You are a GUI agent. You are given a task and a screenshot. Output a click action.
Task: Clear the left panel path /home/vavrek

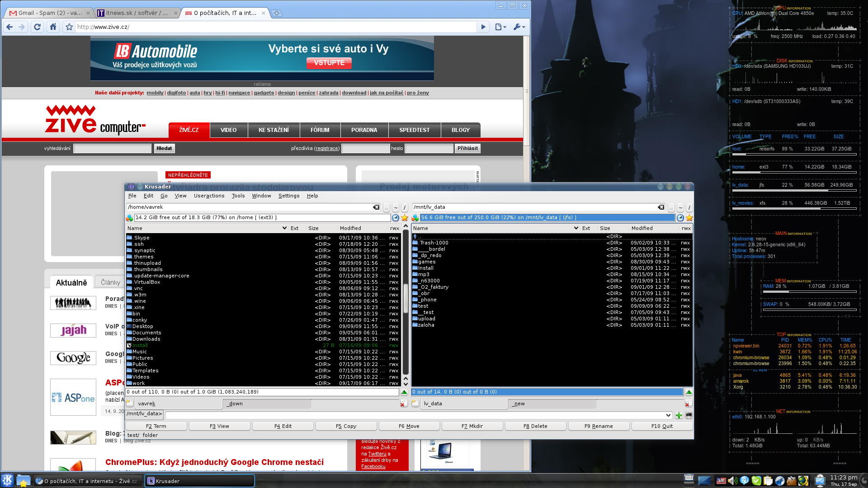coord(376,207)
